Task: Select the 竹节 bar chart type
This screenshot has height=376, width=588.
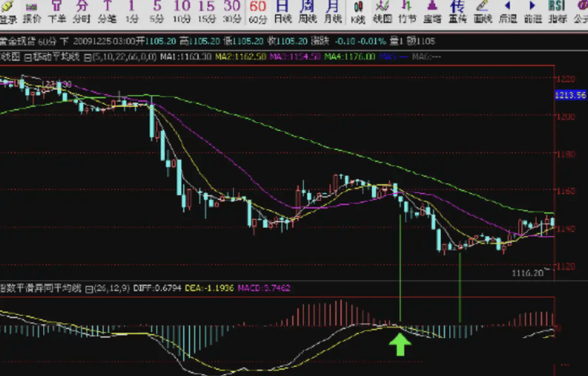Action: pyautogui.click(x=407, y=12)
